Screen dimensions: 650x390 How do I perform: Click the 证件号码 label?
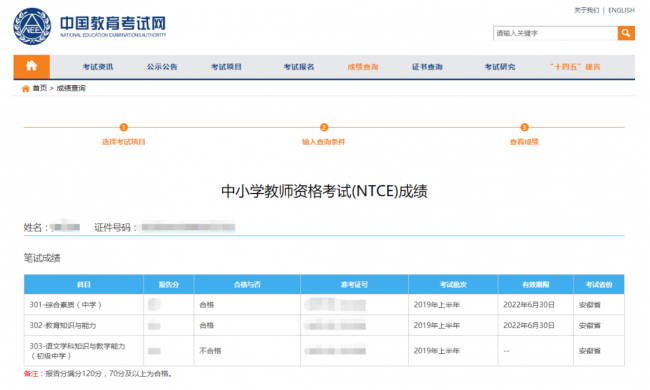click(x=115, y=228)
